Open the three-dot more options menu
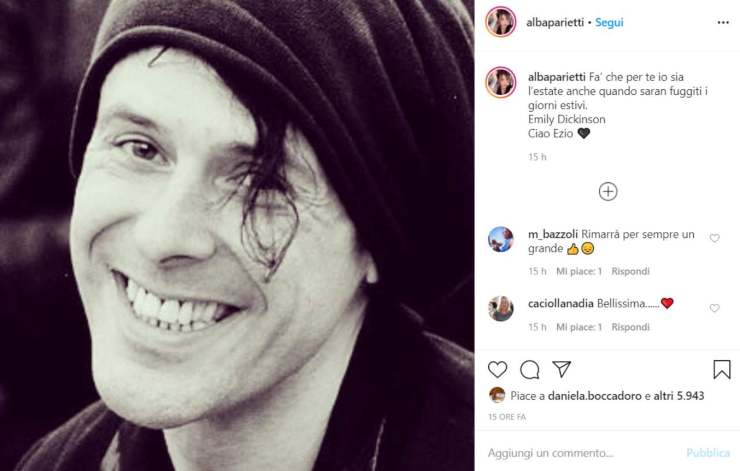The height and width of the screenshot is (471, 740). (722, 22)
